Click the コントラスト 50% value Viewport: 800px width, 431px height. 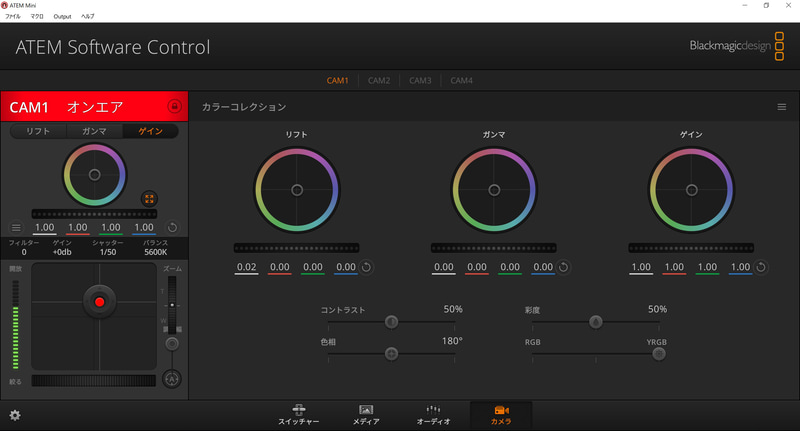[x=453, y=309]
